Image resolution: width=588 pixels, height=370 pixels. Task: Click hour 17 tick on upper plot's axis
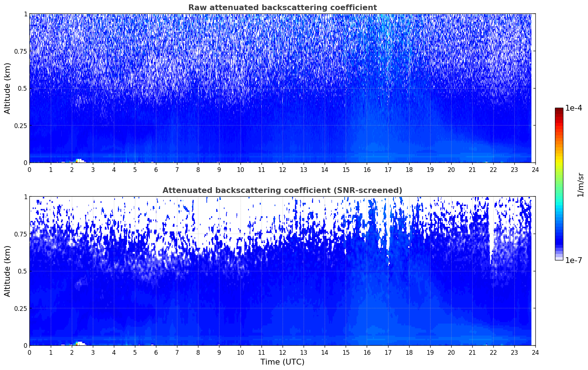(x=388, y=169)
